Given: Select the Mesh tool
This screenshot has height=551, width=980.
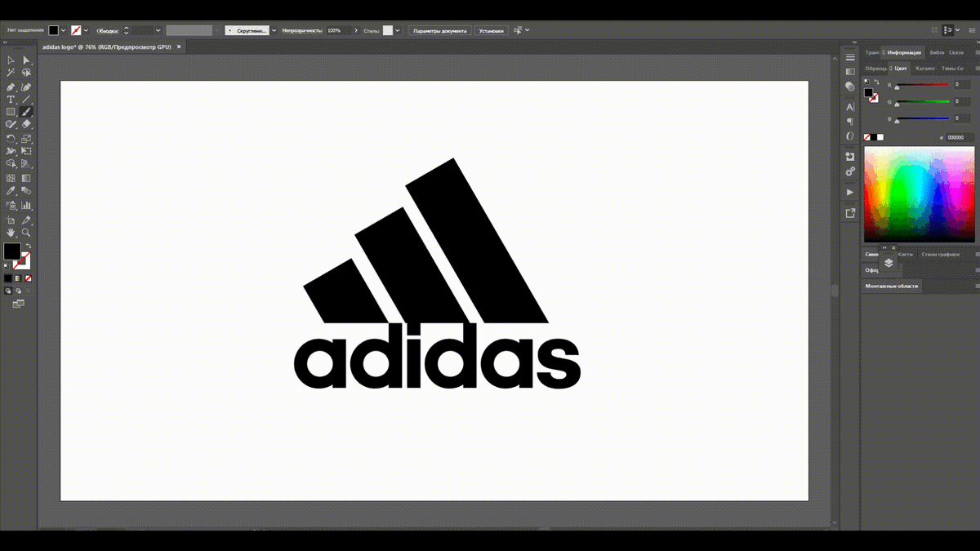Looking at the screenshot, I should click(x=11, y=177).
